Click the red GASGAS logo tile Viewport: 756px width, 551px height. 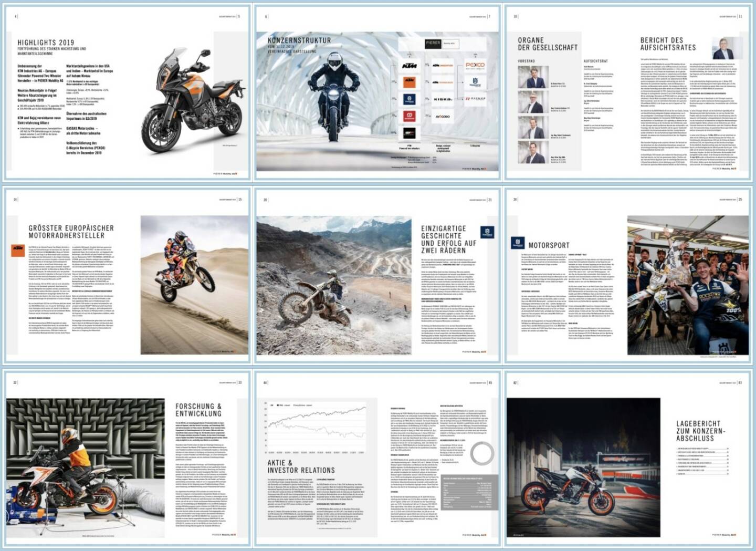(x=409, y=117)
